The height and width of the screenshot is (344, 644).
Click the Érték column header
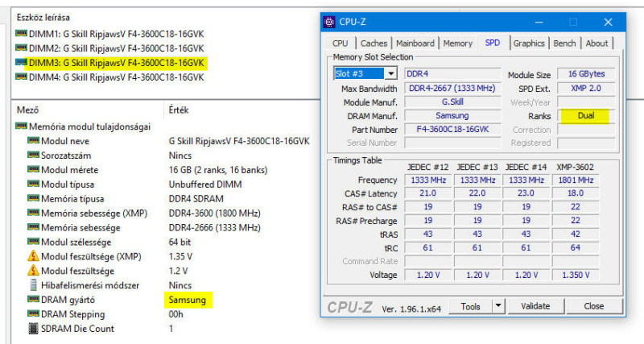(x=178, y=110)
